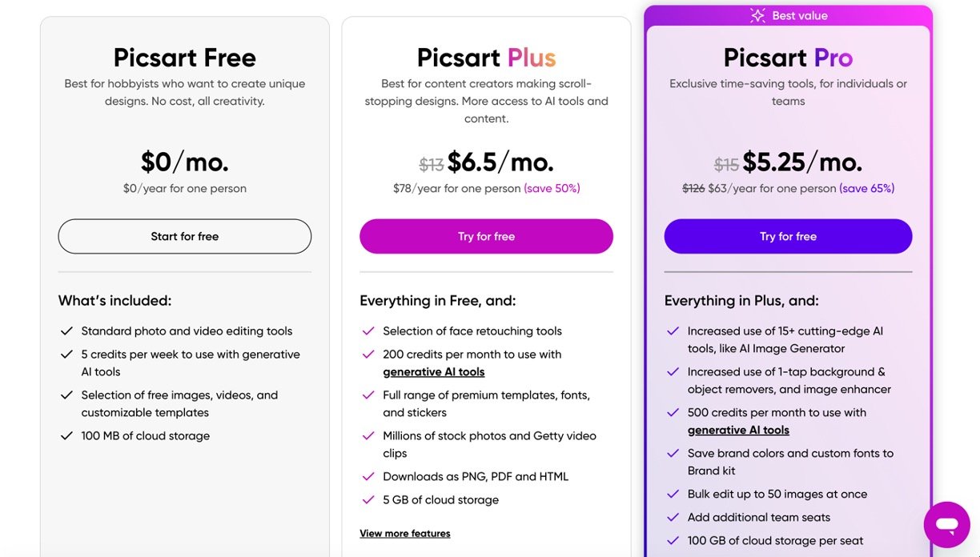Click Try for free under Picsart Pro
Viewport: 980px width, 557px height.
point(788,236)
